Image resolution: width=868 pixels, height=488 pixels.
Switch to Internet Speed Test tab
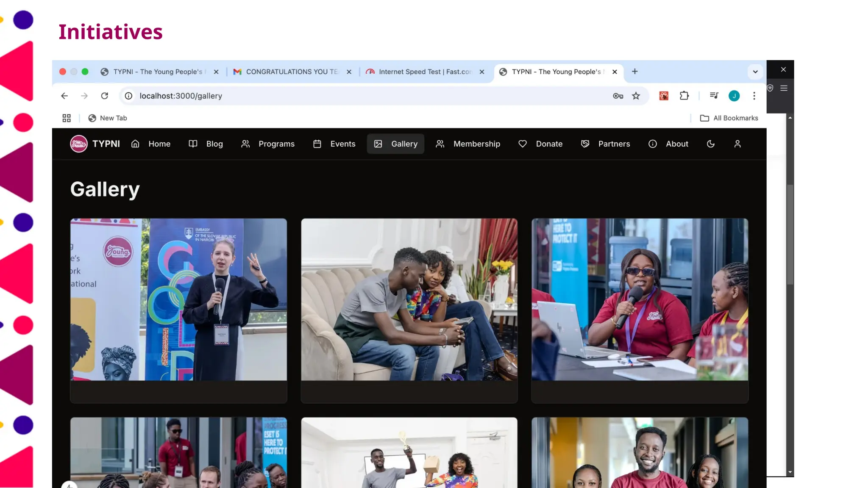425,72
